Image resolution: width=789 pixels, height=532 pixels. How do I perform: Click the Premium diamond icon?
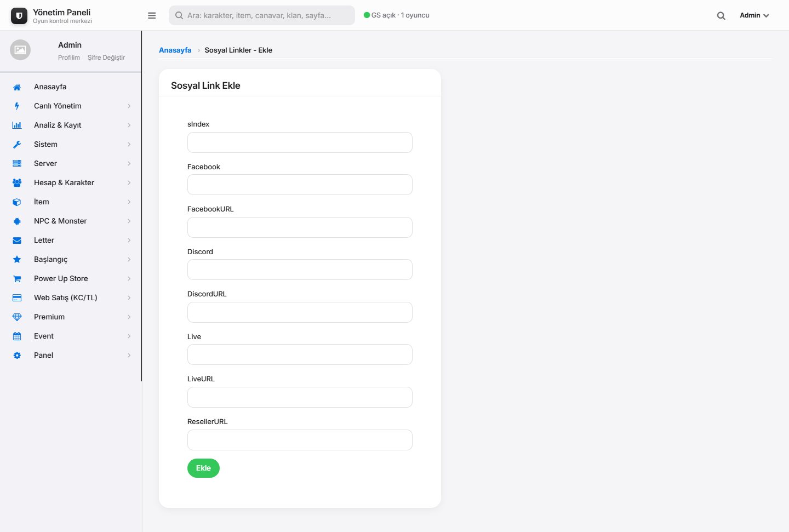tap(17, 317)
